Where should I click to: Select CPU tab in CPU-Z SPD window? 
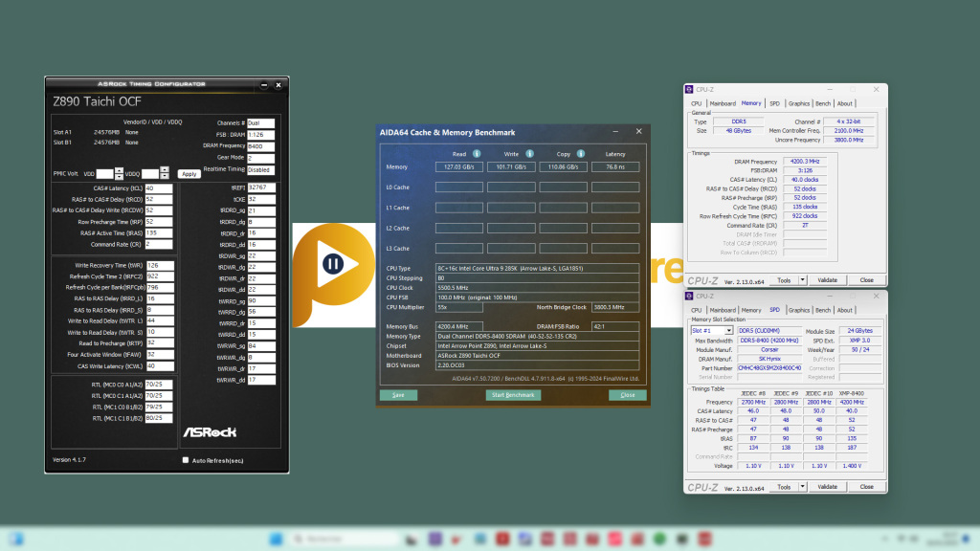click(697, 311)
